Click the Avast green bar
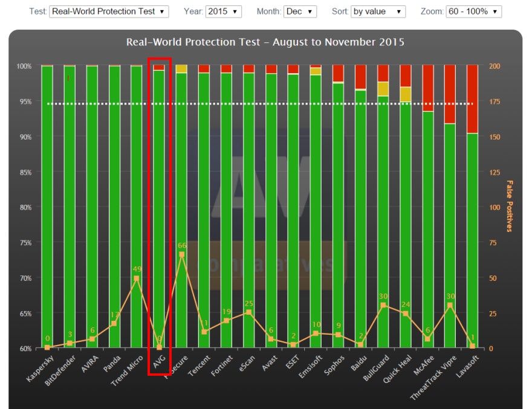 point(271,210)
